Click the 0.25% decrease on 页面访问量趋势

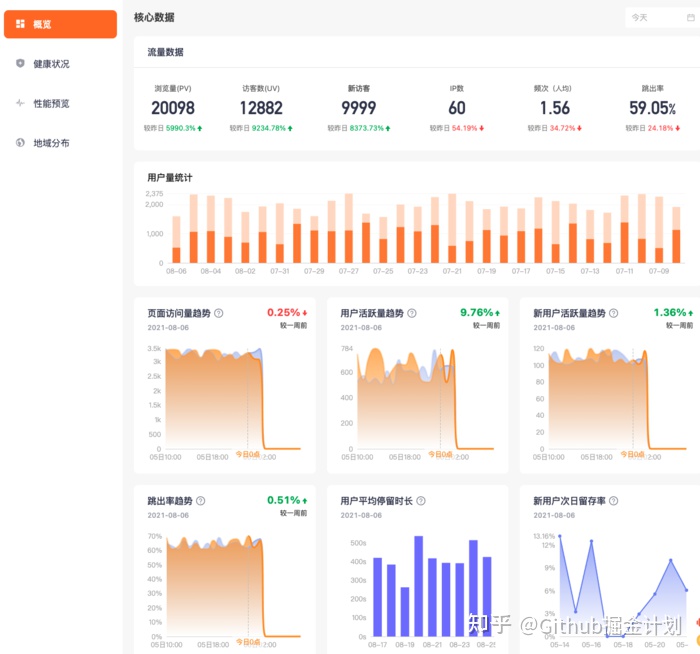tap(287, 312)
